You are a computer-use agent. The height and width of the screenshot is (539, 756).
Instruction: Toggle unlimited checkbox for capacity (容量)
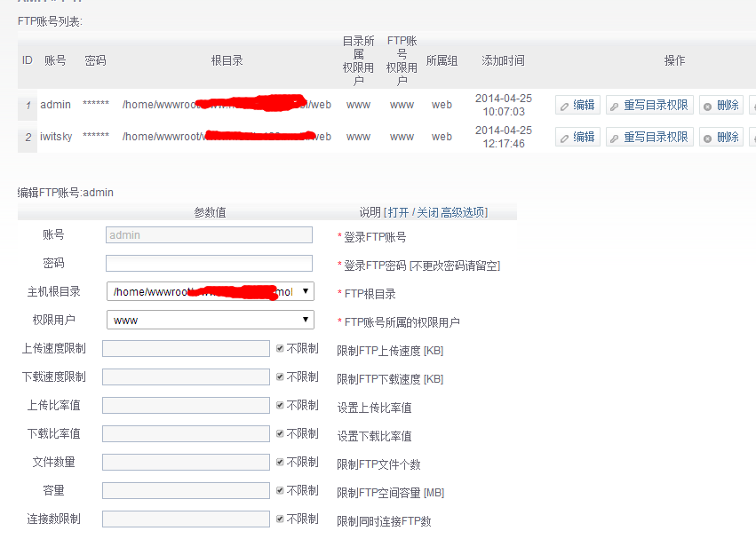281,491
